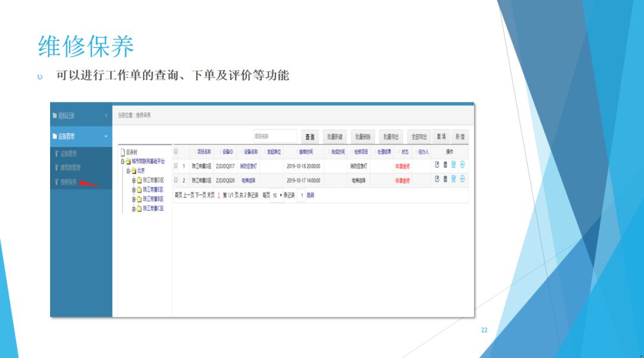The width and height of the screenshot is (644, 358).
Task: Collapse 北京 tree node
Action: (128, 170)
